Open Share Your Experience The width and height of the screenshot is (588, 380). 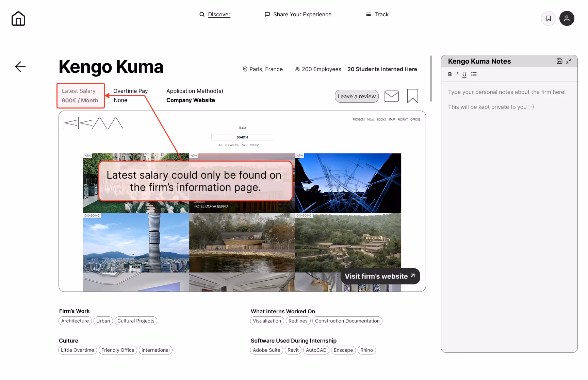298,14
